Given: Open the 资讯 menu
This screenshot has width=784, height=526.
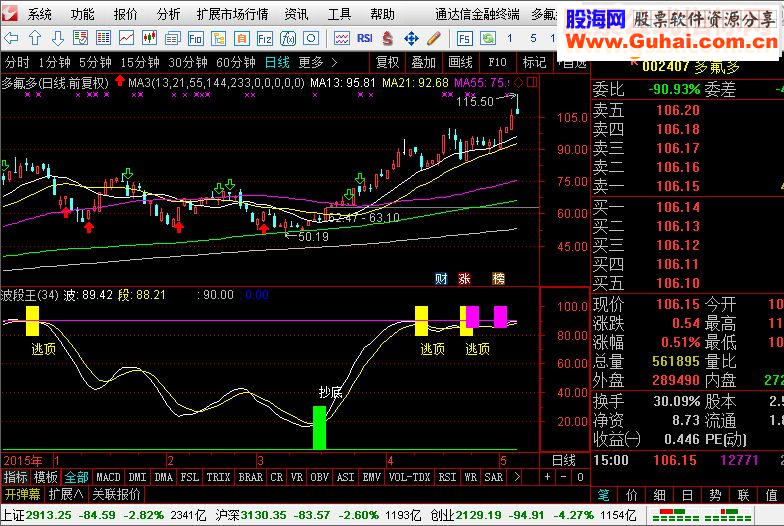Looking at the screenshot, I should click(296, 14).
